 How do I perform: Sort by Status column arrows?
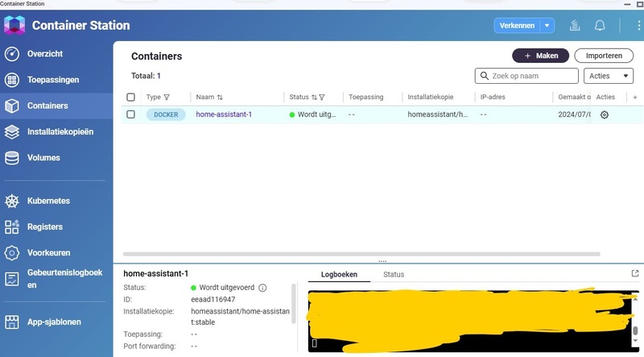pyautogui.click(x=314, y=98)
